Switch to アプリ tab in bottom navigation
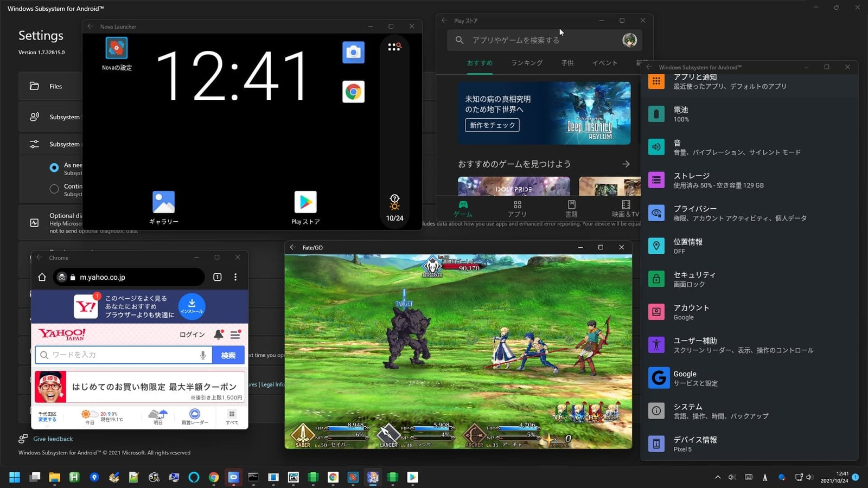The image size is (868, 488). point(517,208)
